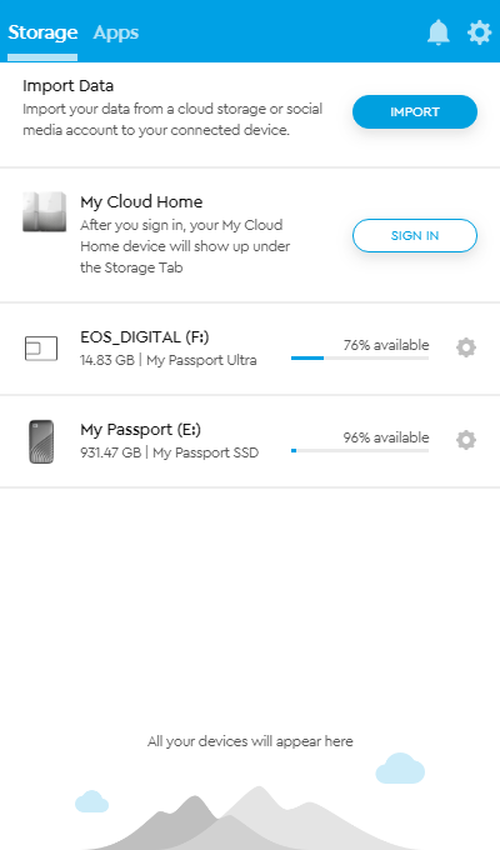Click the 76% available label
Image resolution: width=500 pixels, height=850 pixels.
click(386, 345)
